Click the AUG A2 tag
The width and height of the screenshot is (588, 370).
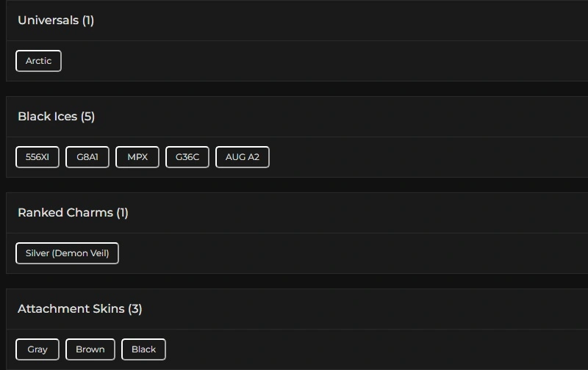pyautogui.click(x=243, y=157)
